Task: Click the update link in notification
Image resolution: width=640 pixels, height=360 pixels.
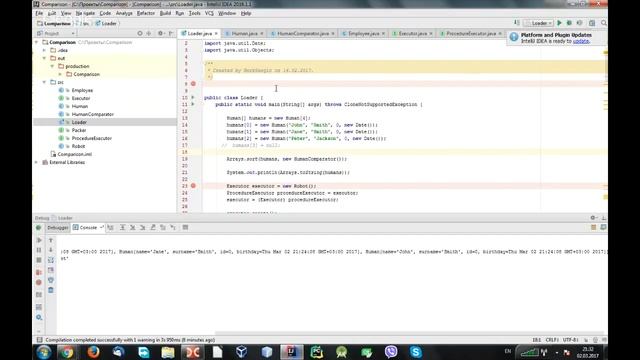Action: click(581, 41)
